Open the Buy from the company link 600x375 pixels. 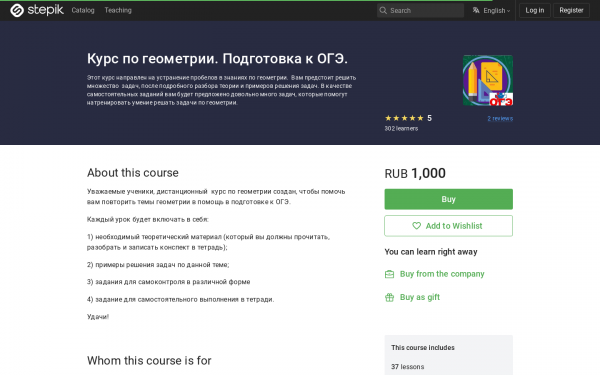pos(442,274)
